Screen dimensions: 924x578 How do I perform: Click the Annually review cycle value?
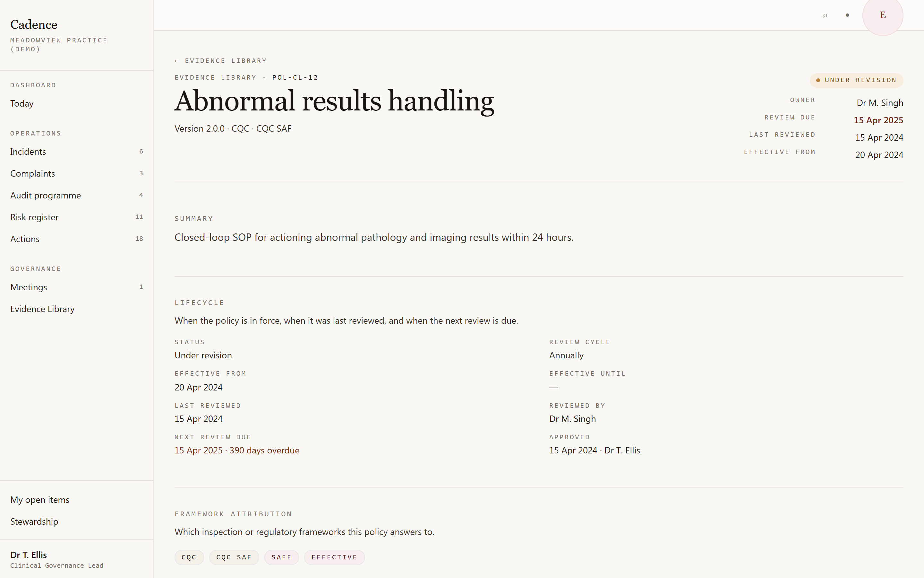(566, 355)
